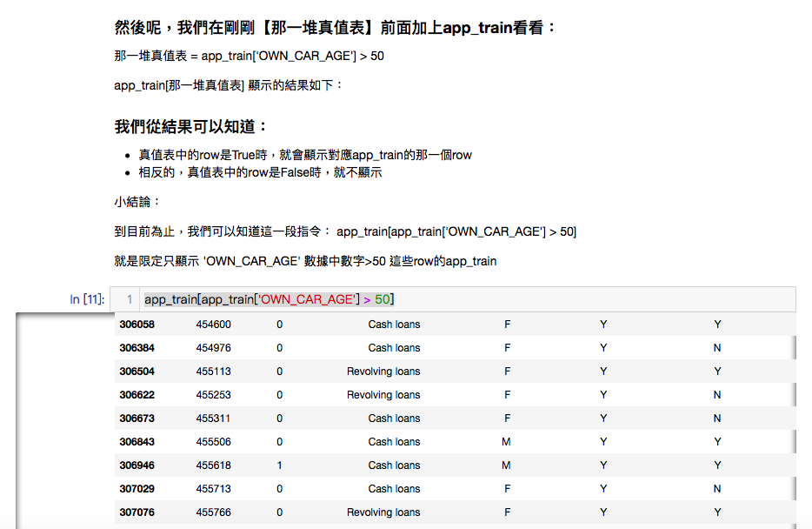
Task: Select row index 306622
Action: click(136, 395)
